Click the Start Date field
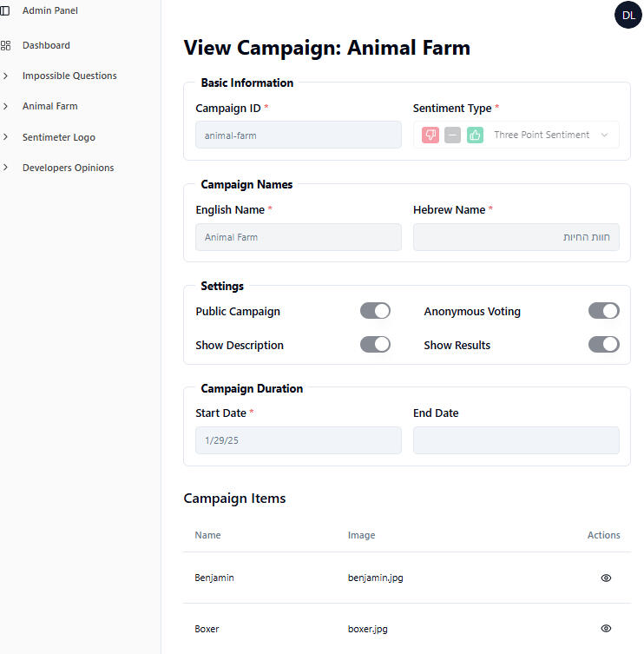This screenshot has height=654, width=644. point(298,440)
